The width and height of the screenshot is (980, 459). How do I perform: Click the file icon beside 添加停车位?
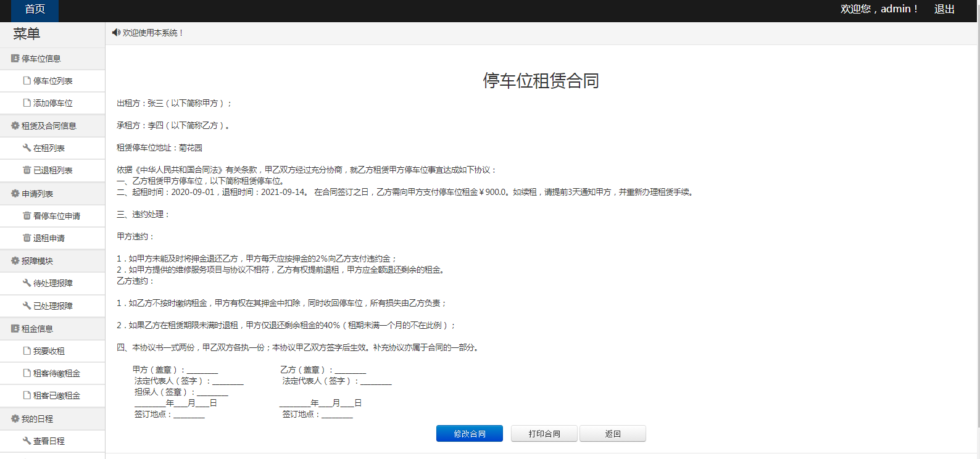click(x=27, y=103)
